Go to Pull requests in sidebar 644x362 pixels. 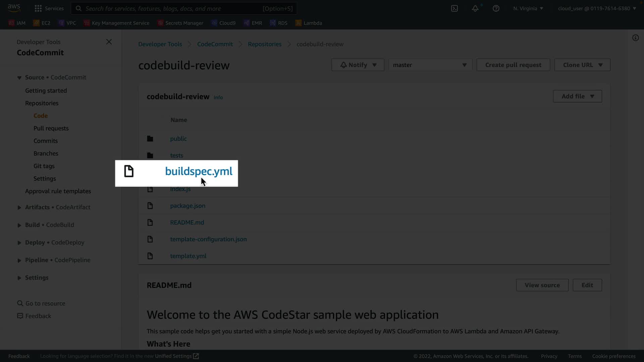tap(51, 128)
